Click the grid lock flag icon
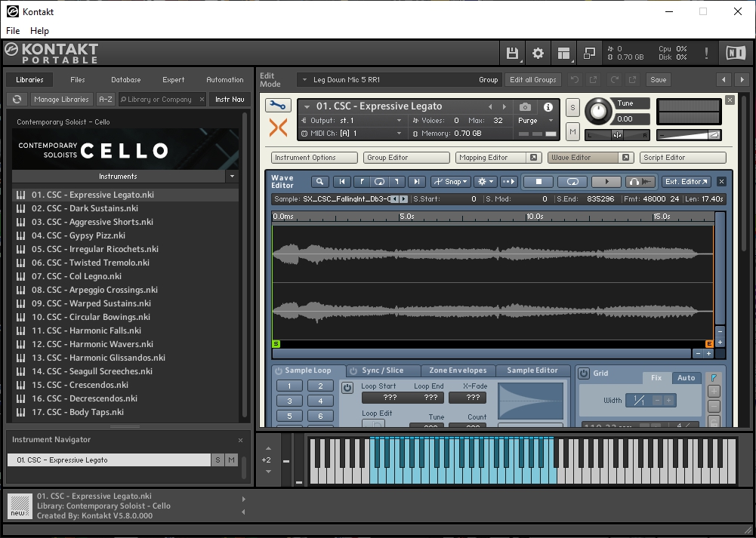Viewport: 756px width, 538px height. (714, 377)
